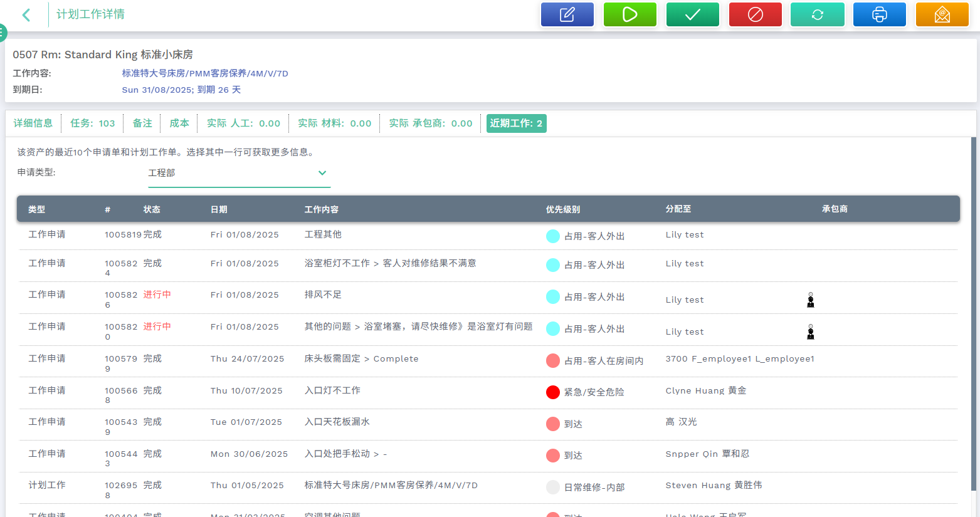Click the 优先级别 column header
The width and height of the screenshot is (980, 517).
tap(563, 209)
